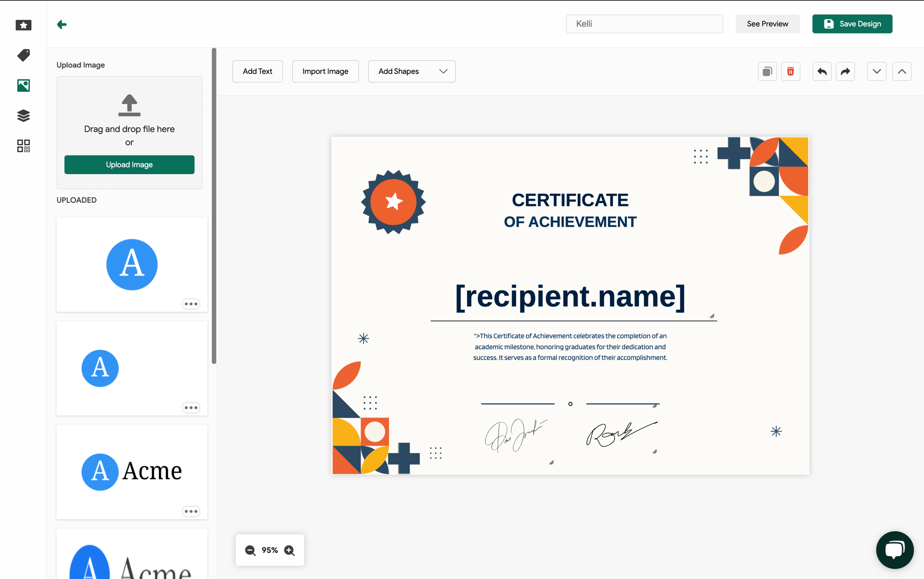Image resolution: width=924 pixels, height=579 pixels.
Task: Redo the last action
Action: pos(845,71)
